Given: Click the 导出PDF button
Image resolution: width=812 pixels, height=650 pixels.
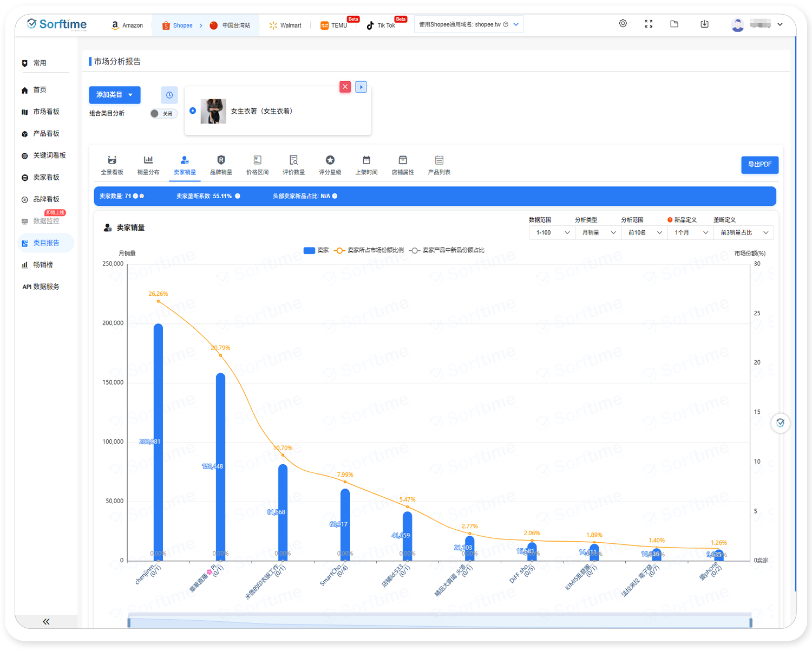Looking at the screenshot, I should [759, 165].
